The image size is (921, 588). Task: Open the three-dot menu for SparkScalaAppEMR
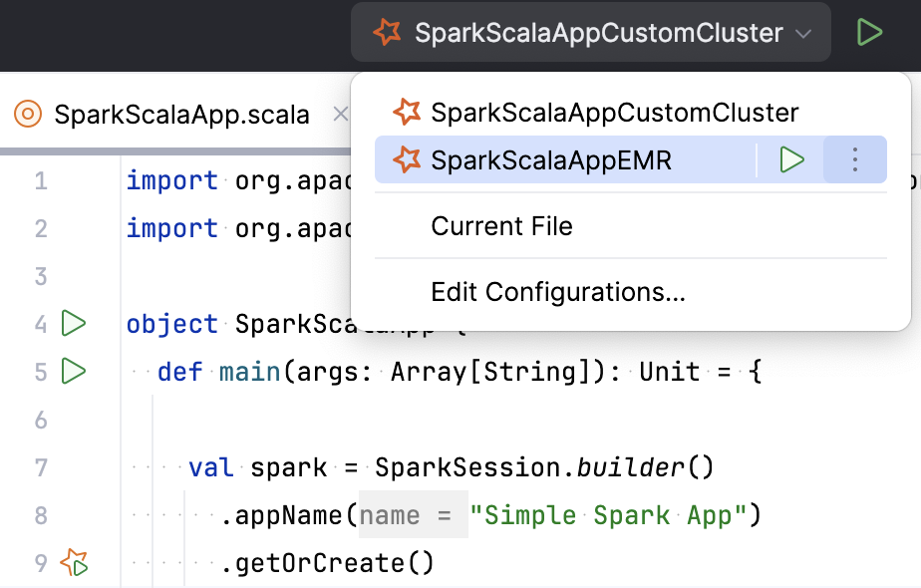click(854, 159)
